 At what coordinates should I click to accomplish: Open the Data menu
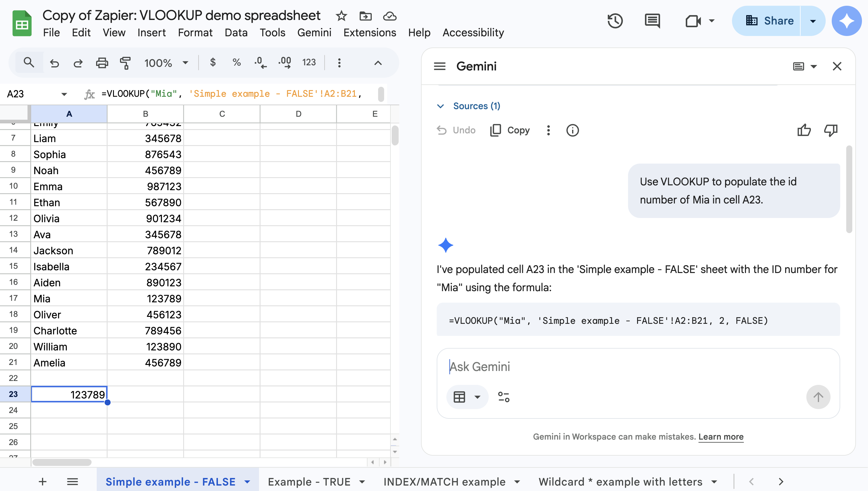[236, 32]
